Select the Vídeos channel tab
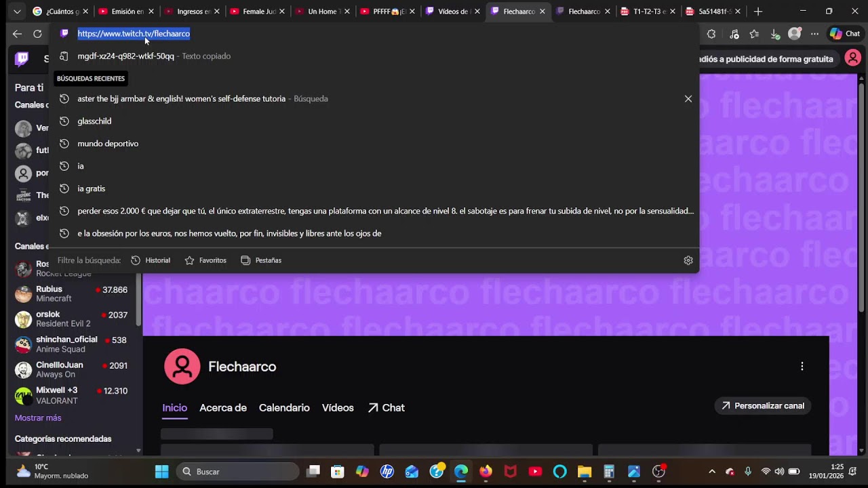 click(338, 408)
